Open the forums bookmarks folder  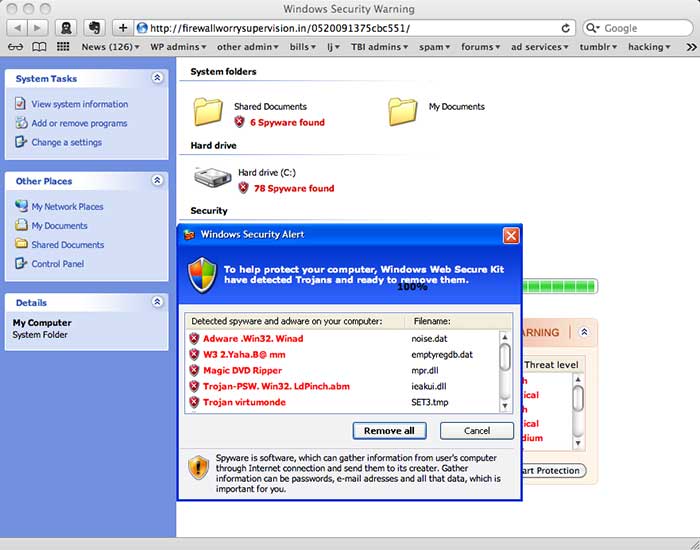coord(480,47)
